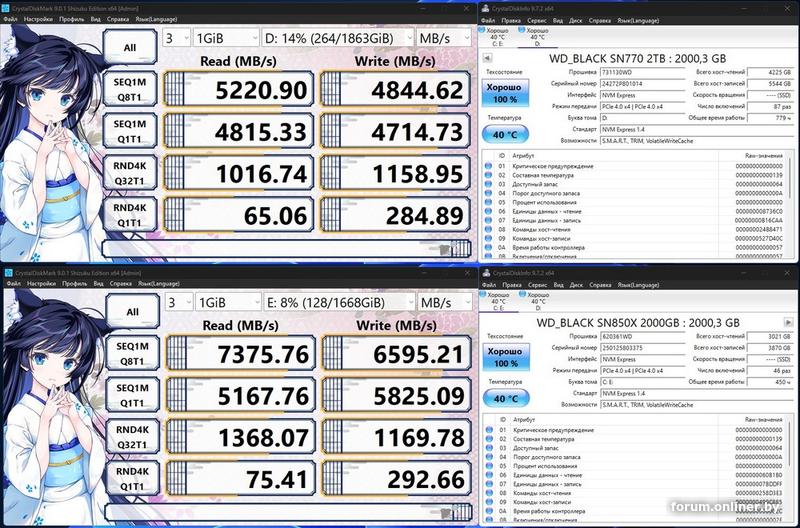Click Хорошо 100 % health button in SN770 window
Image resolution: width=800 pixels, height=528 pixels.
click(x=505, y=93)
